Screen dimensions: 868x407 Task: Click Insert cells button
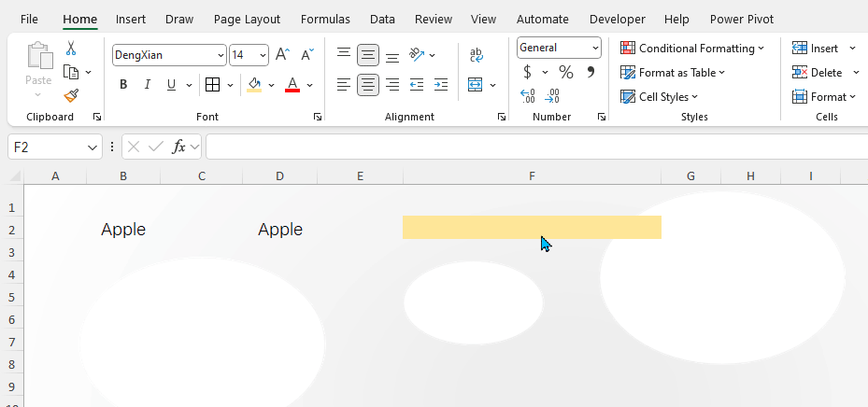816,49
